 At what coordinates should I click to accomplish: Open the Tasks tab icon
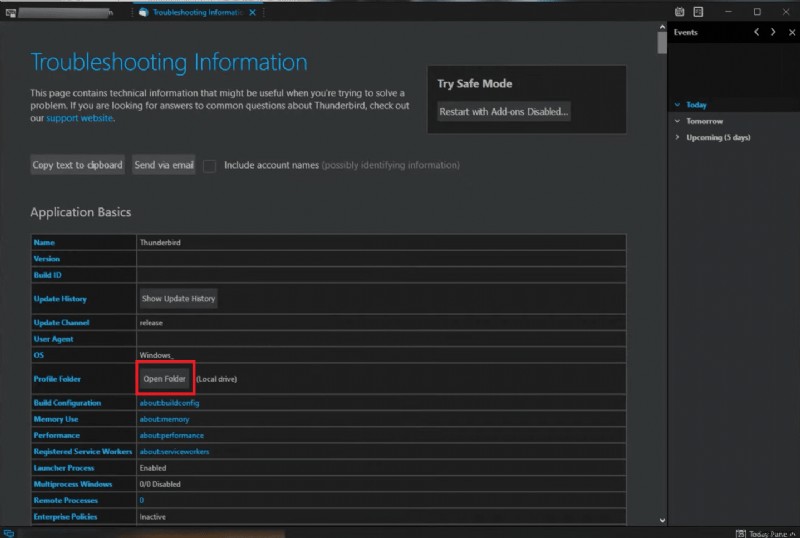pos(698,12)
